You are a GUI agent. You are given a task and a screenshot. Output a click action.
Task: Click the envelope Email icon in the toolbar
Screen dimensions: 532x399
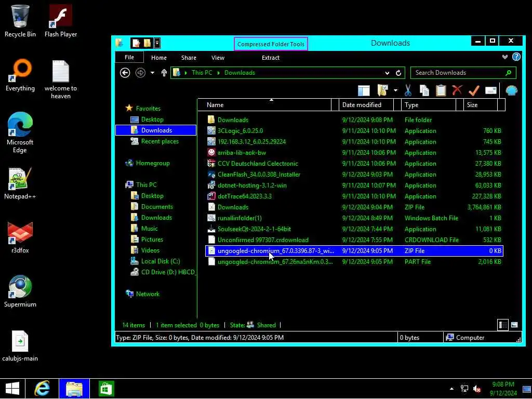pos(490,90)
